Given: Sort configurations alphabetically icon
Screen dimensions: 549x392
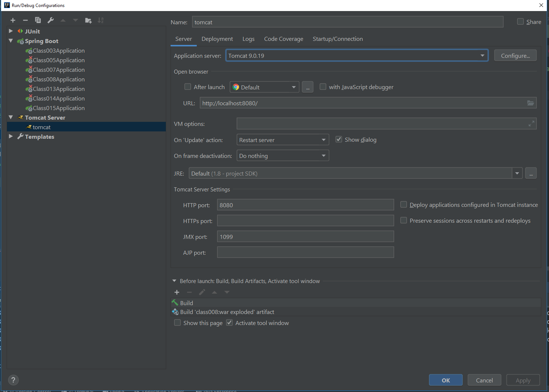Looking at the screenshot, I should tap(101, 20).
